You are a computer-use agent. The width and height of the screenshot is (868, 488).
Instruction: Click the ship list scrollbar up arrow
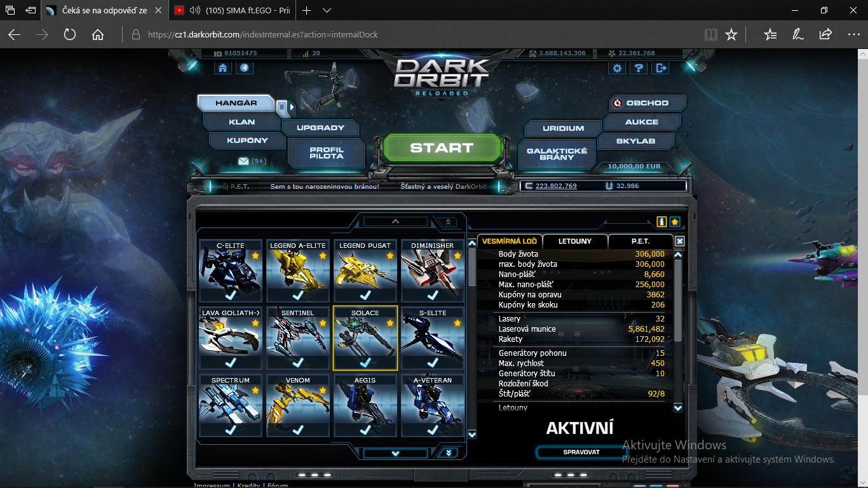click(472, 244)
